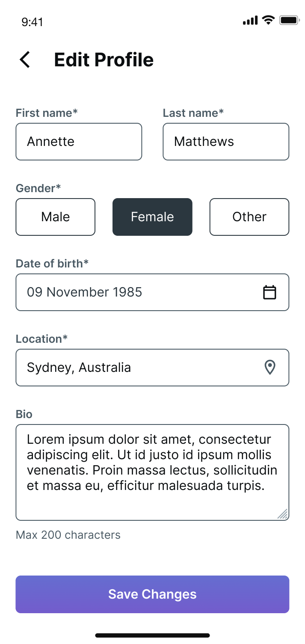Focus the First name field
Screen dimensions: 305x644
tap(79, 142)
